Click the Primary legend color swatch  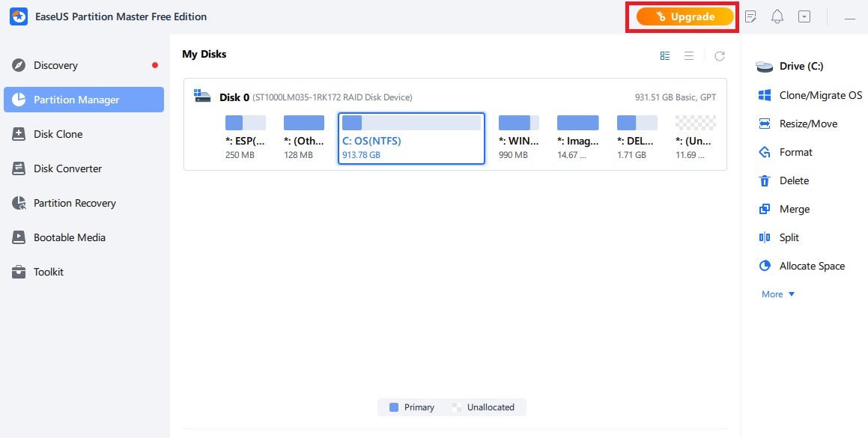coord(394,407)
